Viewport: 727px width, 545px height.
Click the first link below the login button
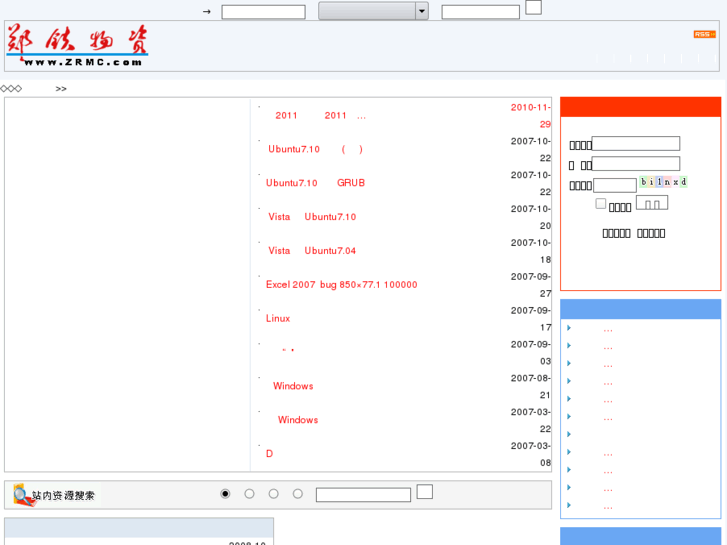[x=616, y=233]
